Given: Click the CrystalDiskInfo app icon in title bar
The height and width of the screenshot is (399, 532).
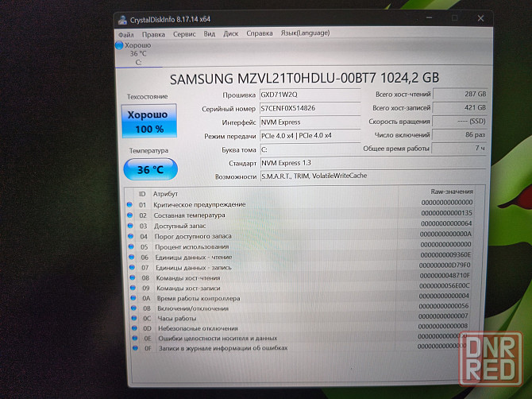Looking at the screenshot, I should pyautogui.click(x=120, y=17).
